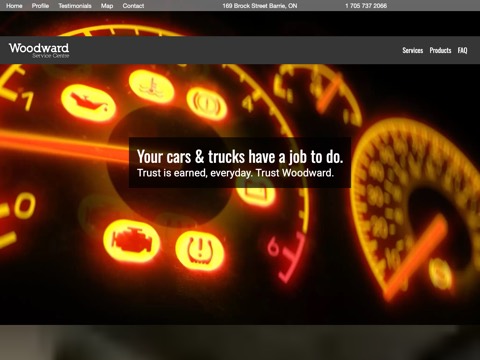Click the headline about cars and trucks
The width and height of the screenshot is (480, 360).
click(240, 156)
